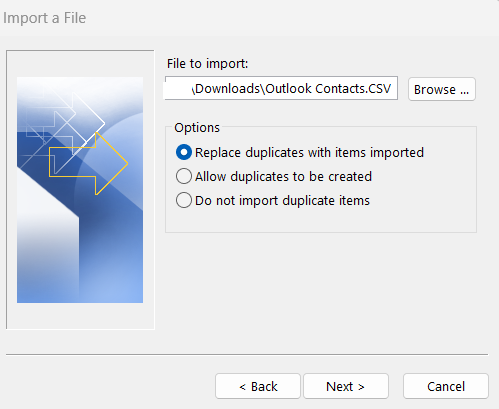Proceed with the Next > button
Viewport: 499px width, 409px height.
(x=346, y=386)
